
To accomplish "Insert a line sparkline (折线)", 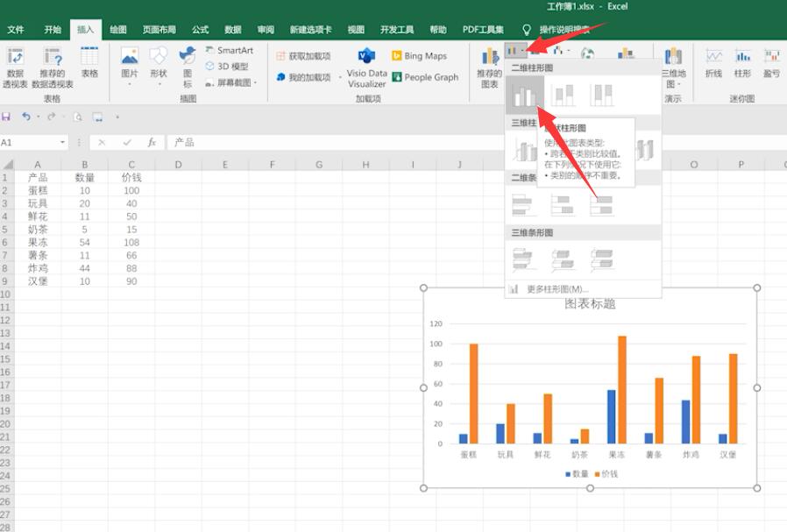I will [713, 63].
